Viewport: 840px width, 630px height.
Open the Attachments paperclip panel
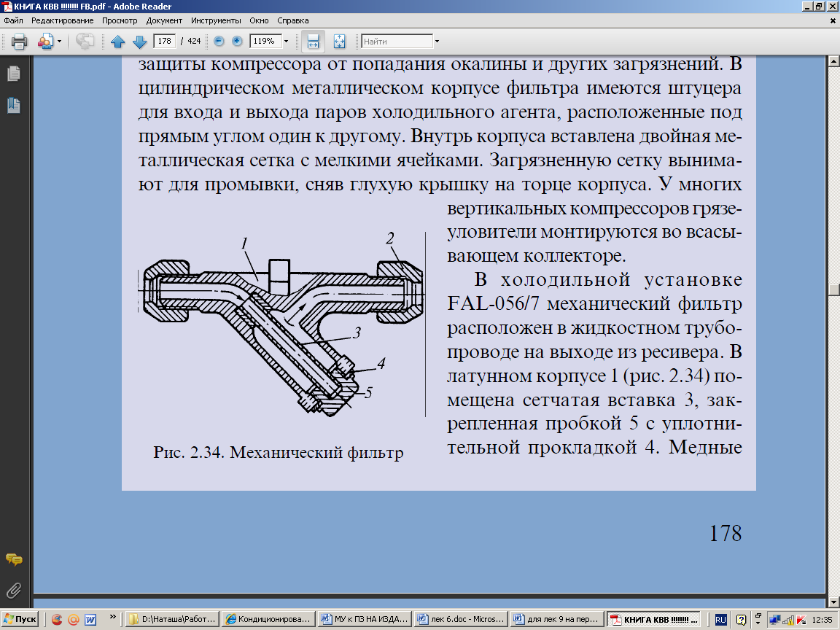coord(14,591)
